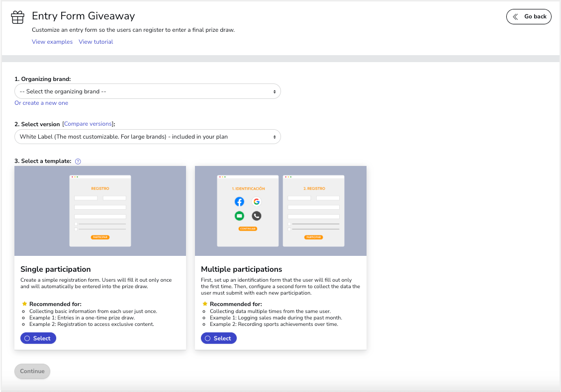Click the gift icon beside Entry Form Giveaway

tap(17, 17)
